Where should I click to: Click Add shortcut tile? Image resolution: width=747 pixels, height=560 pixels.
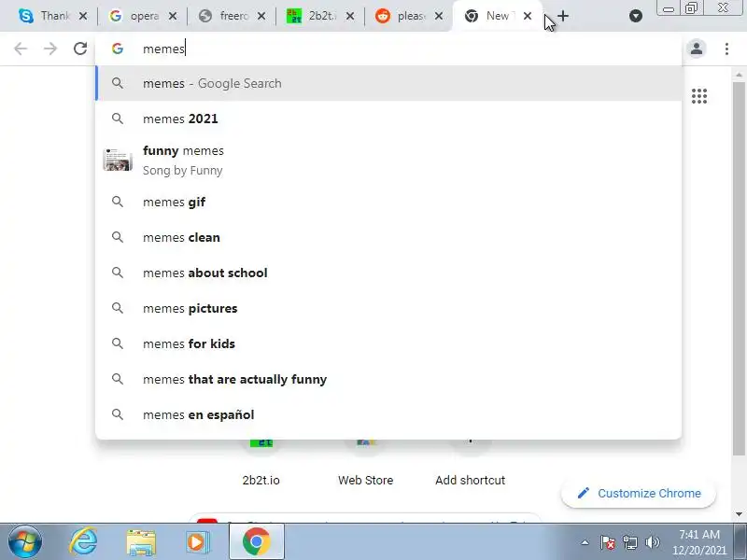point(471,462)
